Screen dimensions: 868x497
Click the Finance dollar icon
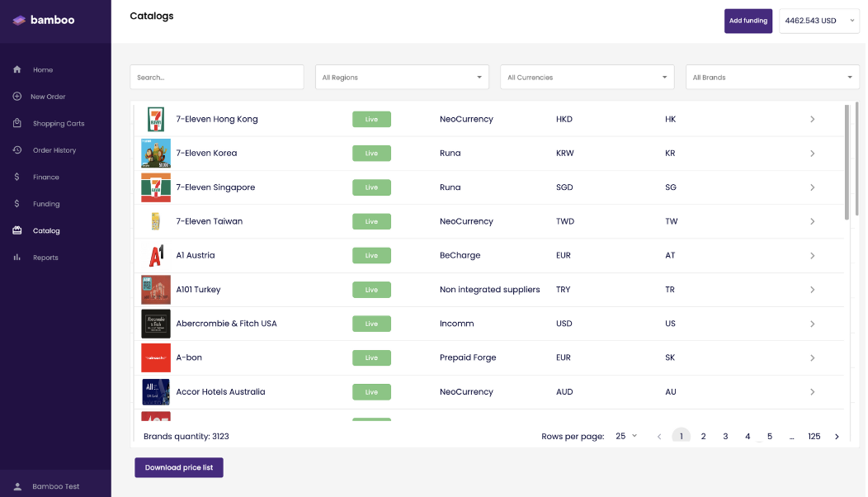[17, 177]
